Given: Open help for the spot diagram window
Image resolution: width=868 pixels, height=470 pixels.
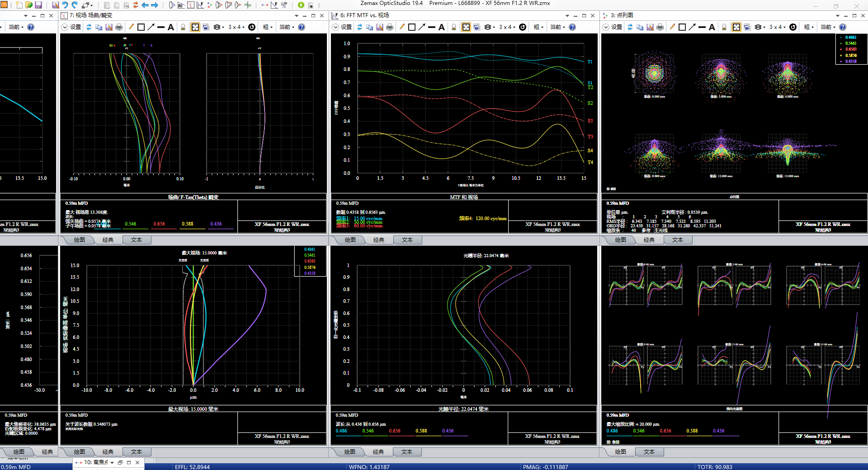Looking at the screenshot, I should [x=843, y=27].
